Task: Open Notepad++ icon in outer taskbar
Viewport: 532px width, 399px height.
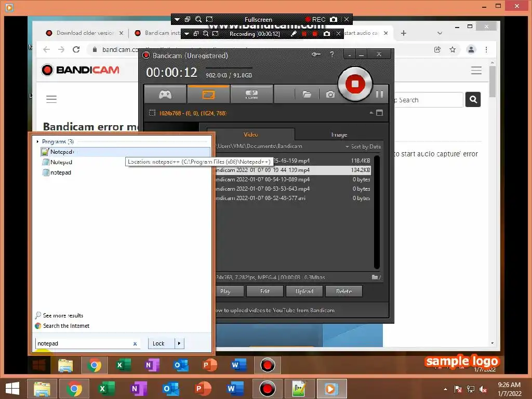Action: (299, 389)
